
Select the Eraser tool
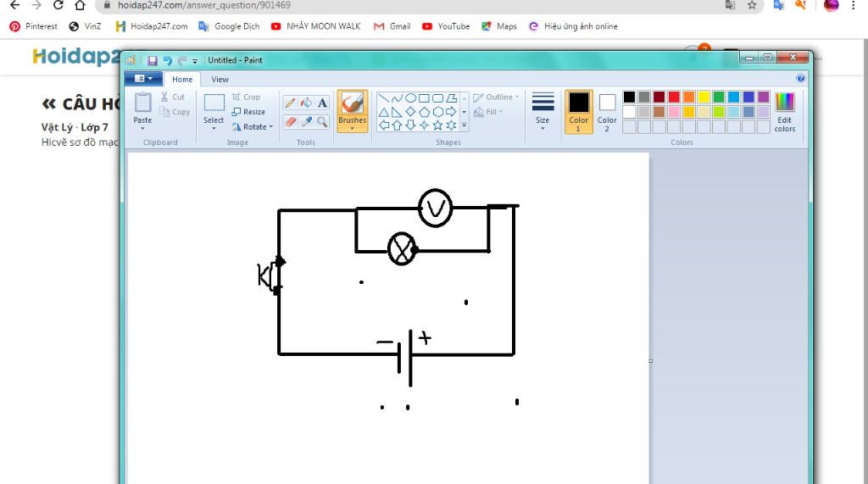coord(290,121)
